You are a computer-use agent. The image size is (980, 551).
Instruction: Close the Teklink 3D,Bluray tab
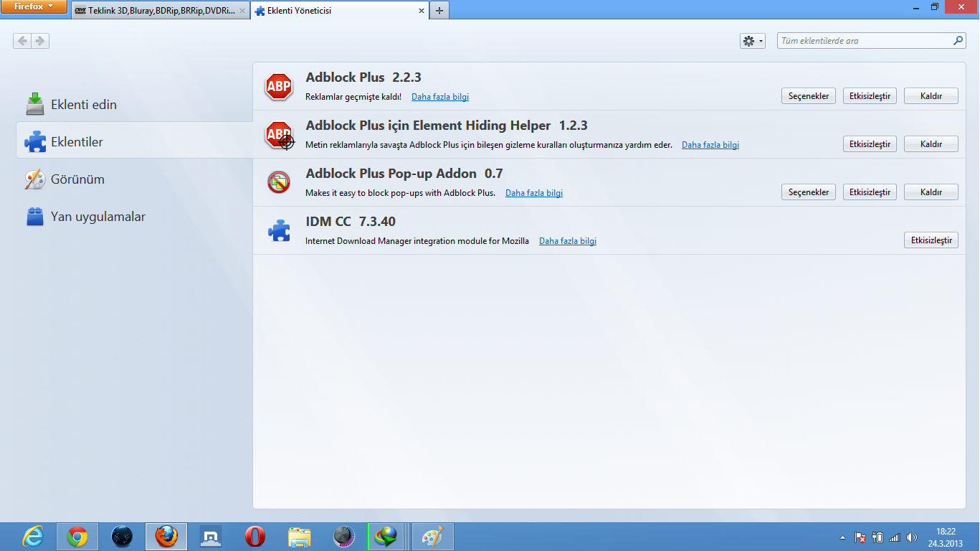tap(242, 11)
